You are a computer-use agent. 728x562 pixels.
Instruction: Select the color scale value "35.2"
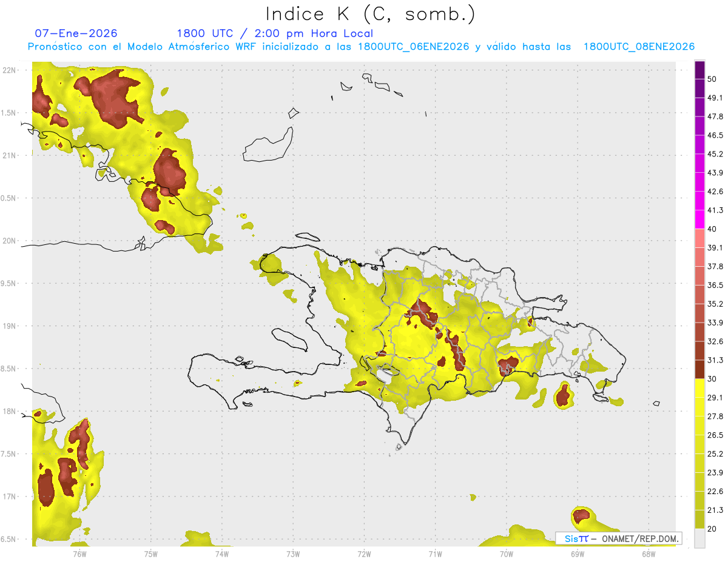pyautogui.click(x=716, y=304)
